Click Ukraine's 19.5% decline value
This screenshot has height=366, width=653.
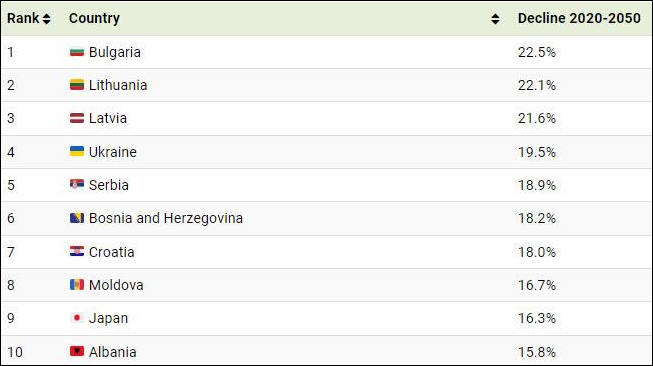tap(537, 152)
